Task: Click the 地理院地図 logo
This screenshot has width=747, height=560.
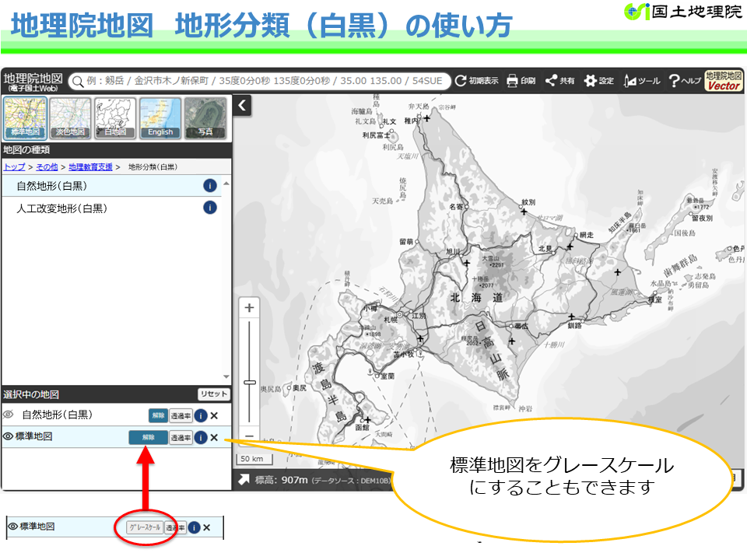Action: click(33, 82)
